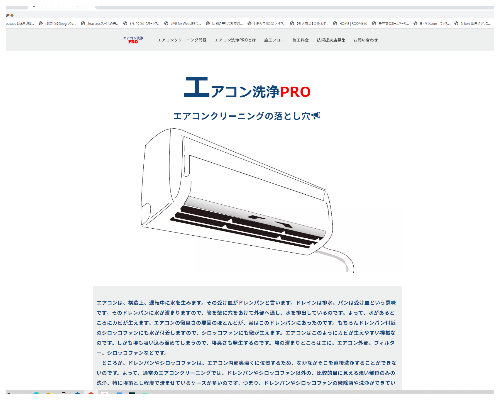Click the Start button on the taskbar

[x=9, y=392]
